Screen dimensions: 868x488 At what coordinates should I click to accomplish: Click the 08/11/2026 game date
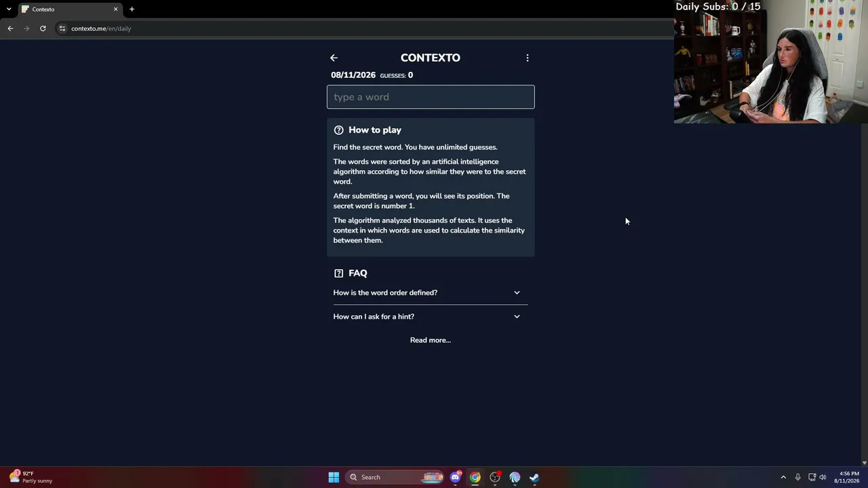353,75
